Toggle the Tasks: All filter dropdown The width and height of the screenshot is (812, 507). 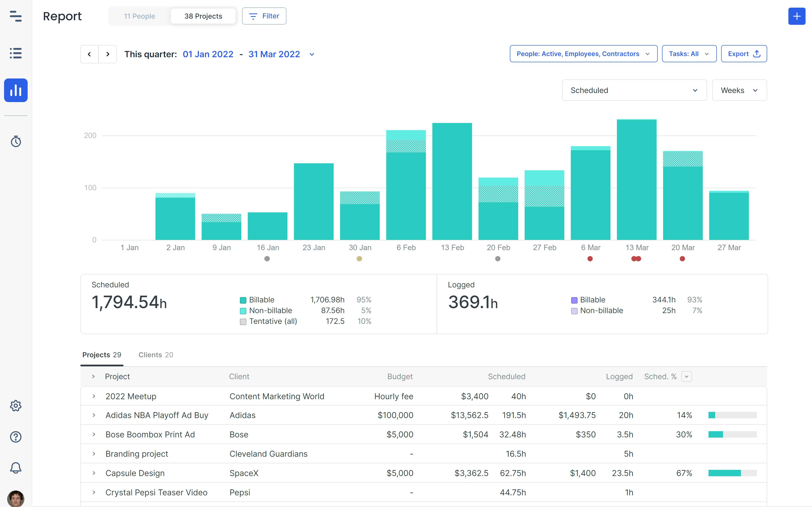point(688,54)
